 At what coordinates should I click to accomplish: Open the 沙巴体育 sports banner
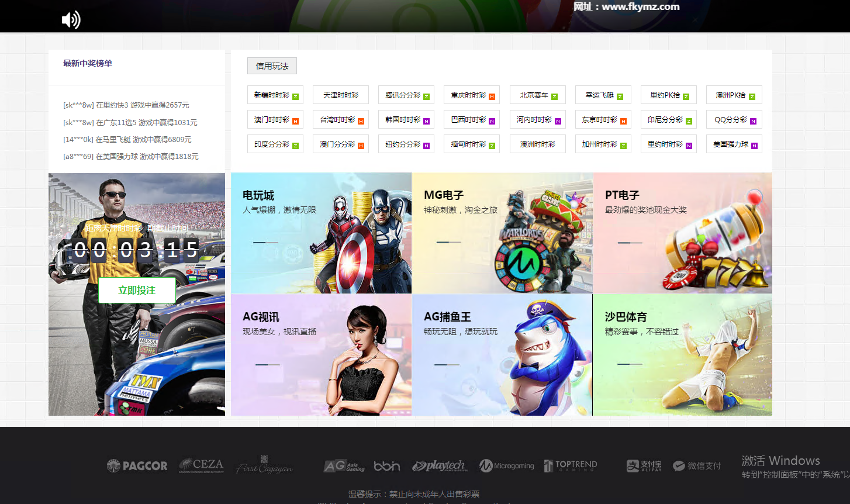pyautogui.click(x=682, y=355)
